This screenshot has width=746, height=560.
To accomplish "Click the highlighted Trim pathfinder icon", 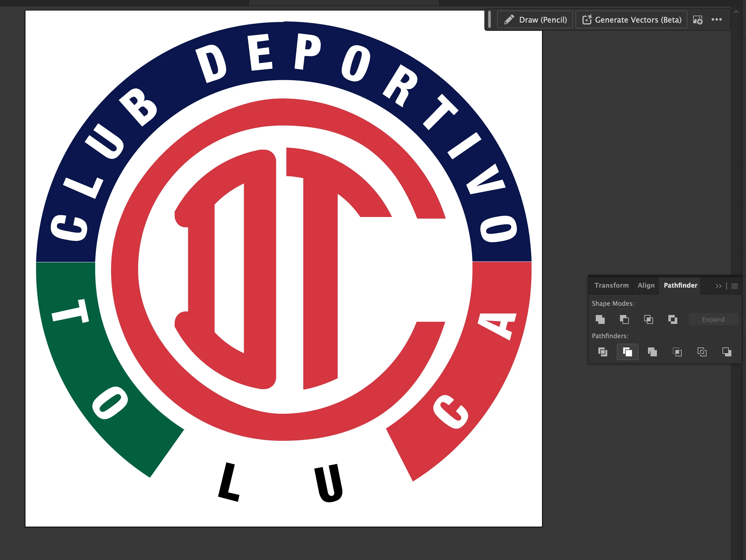I will coord(627,352).
